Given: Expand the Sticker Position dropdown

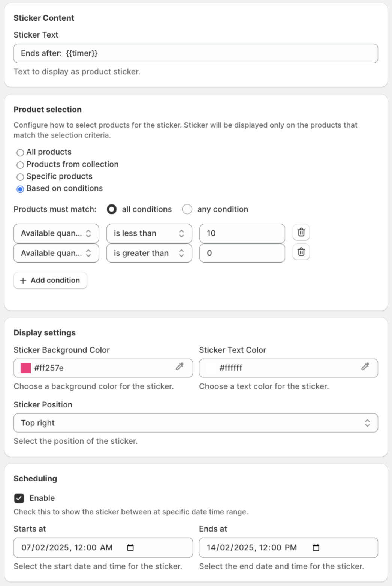Looking at the screenshot, I should point(195,423).
